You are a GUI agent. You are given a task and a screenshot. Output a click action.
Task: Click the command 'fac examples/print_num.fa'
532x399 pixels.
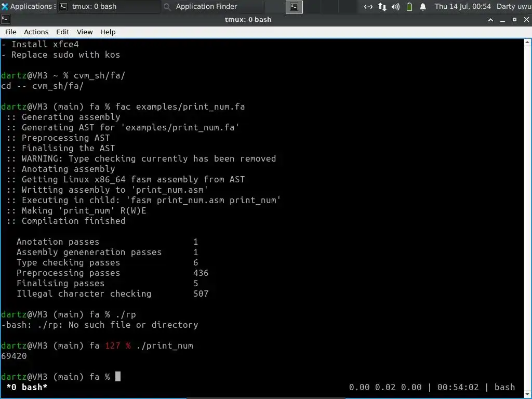pyautogui.click(x=180, y=107)
